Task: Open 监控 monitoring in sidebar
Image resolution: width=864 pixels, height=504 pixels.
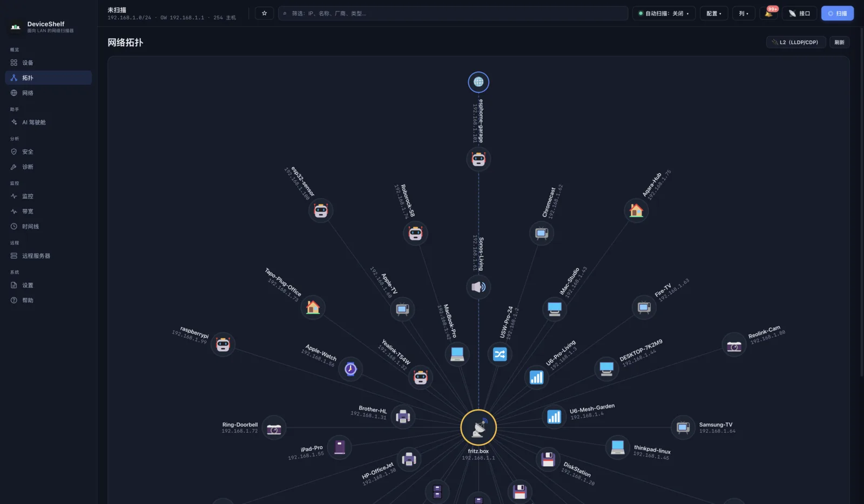Action: pyautogui.click(x=48, y=196)
